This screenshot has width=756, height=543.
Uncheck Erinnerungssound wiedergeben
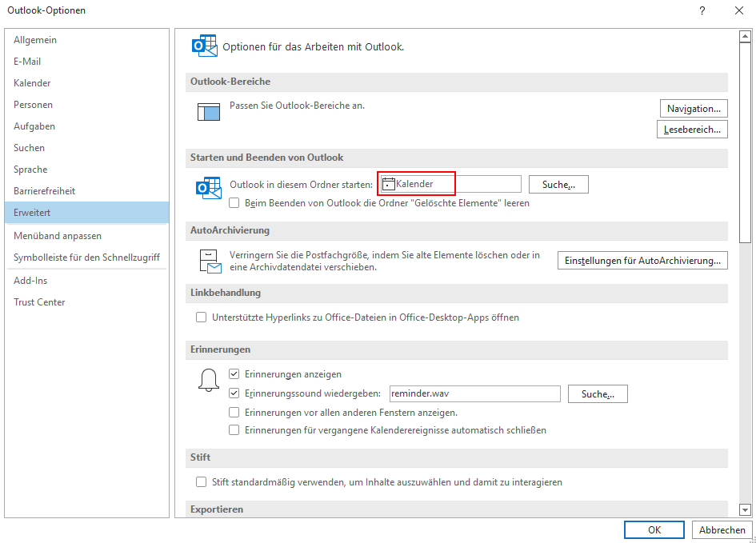[x=234, y=393]
